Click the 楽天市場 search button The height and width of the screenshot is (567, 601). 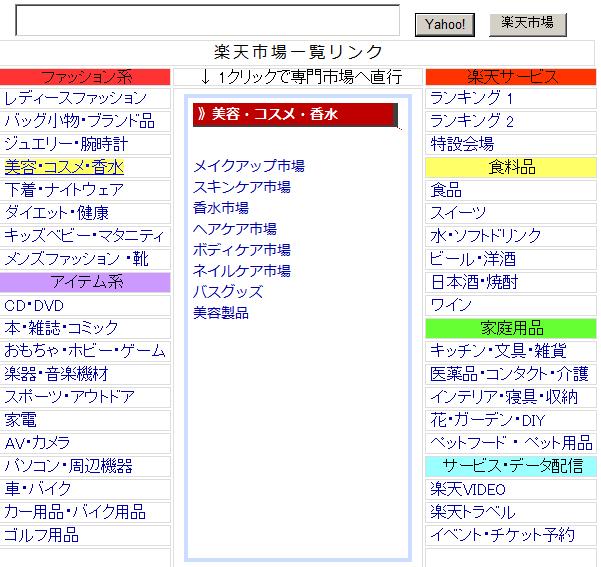(527, 25)
